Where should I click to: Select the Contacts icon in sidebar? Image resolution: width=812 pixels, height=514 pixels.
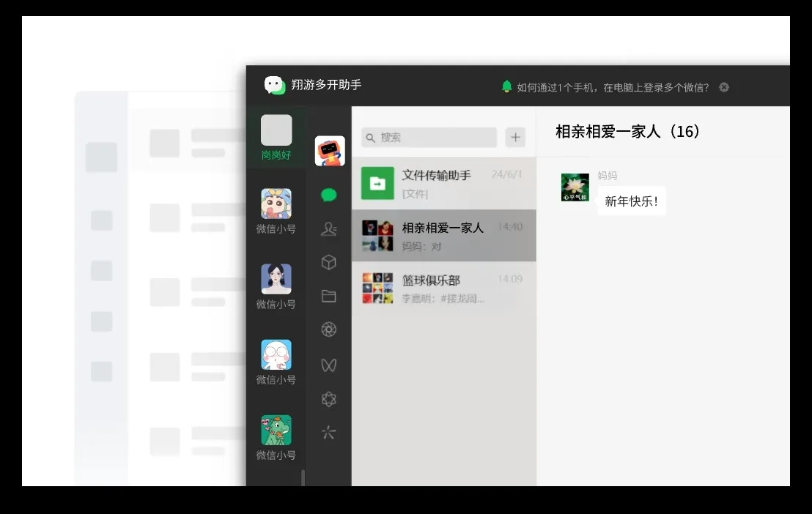pos(328,228)
